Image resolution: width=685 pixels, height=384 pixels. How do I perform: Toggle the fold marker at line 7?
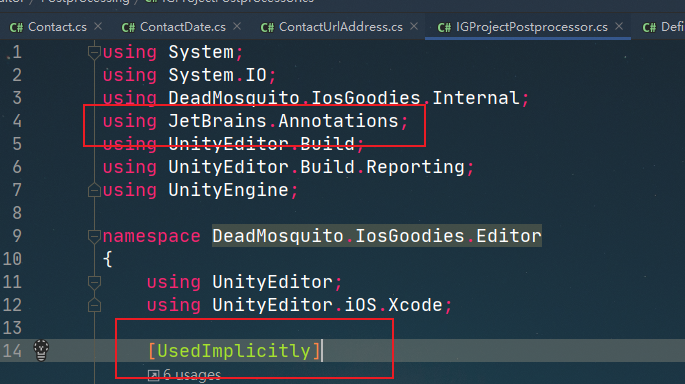(94, 190)
